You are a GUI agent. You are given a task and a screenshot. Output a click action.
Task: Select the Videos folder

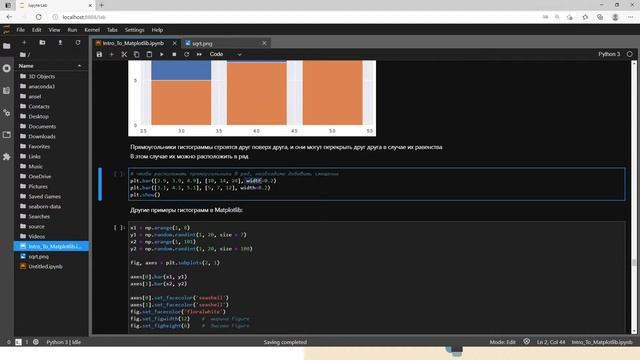pos(51,236)
